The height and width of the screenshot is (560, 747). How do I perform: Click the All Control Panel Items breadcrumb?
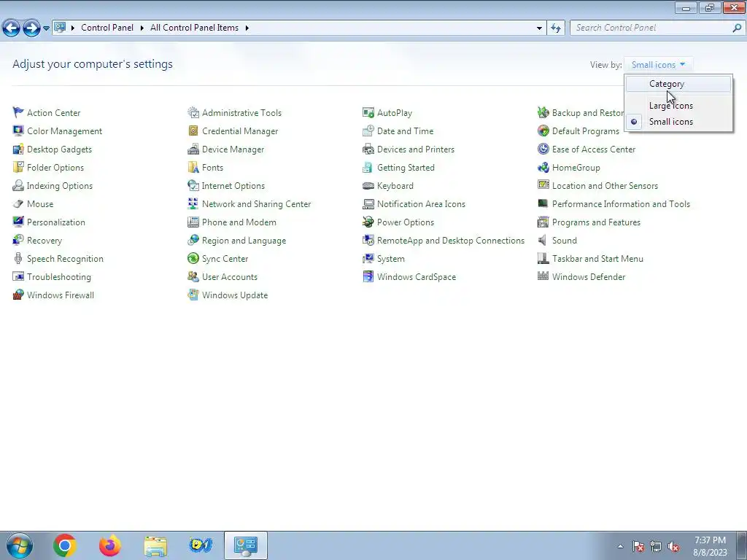tap(194, 28)
